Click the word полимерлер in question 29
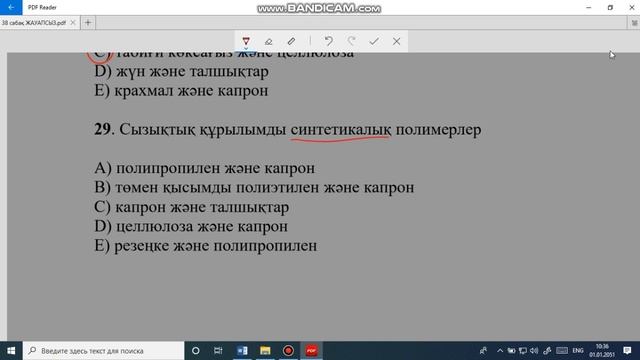Screen dimensions: 640x360 tap(438, 130)
